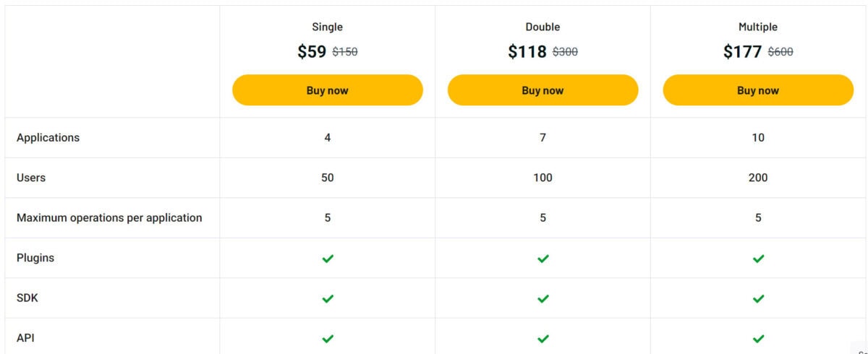This screenshot has width=868, height=354.
Task: Click the SDK checkmark in Multiple column
Action: [758, 298]
